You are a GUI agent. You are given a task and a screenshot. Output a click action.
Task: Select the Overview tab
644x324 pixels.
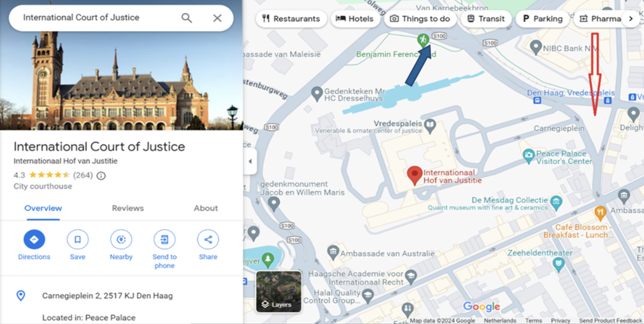[x=43, y=208]
